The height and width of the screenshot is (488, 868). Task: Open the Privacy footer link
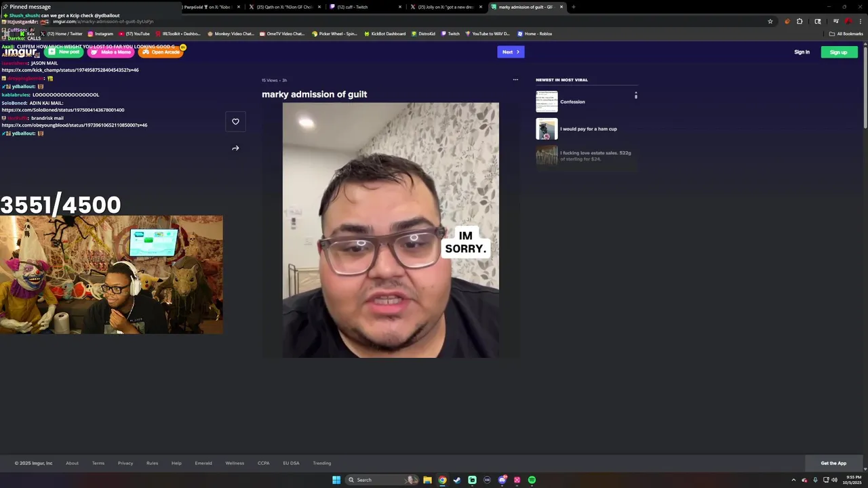(x=125, y=464)
